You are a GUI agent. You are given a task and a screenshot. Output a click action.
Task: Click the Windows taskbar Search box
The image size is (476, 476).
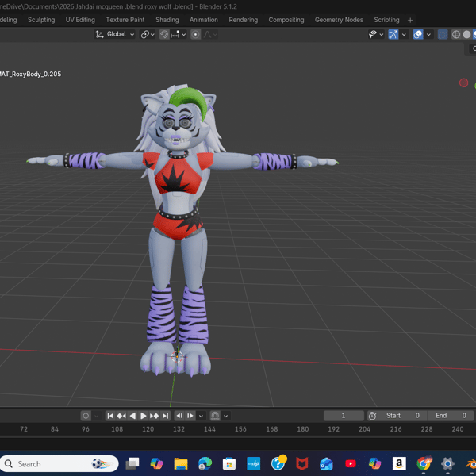[59, 463]
